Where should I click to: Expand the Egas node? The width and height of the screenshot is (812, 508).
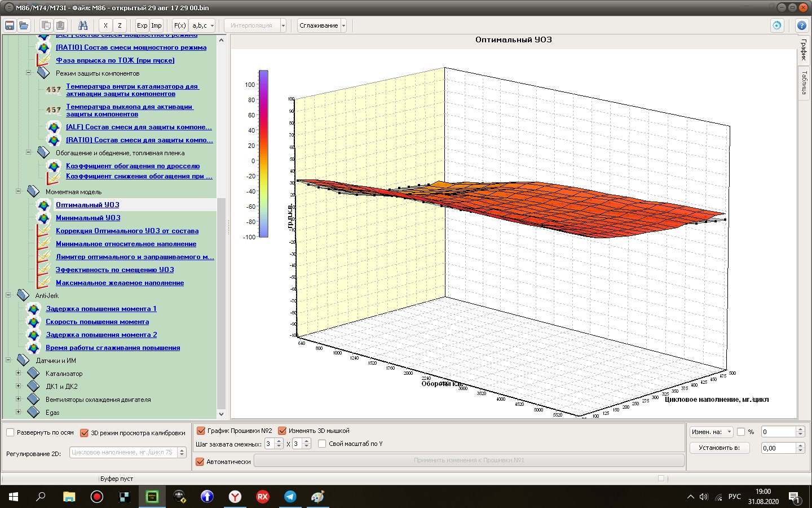pyautogui.click(x=19, y=412)
